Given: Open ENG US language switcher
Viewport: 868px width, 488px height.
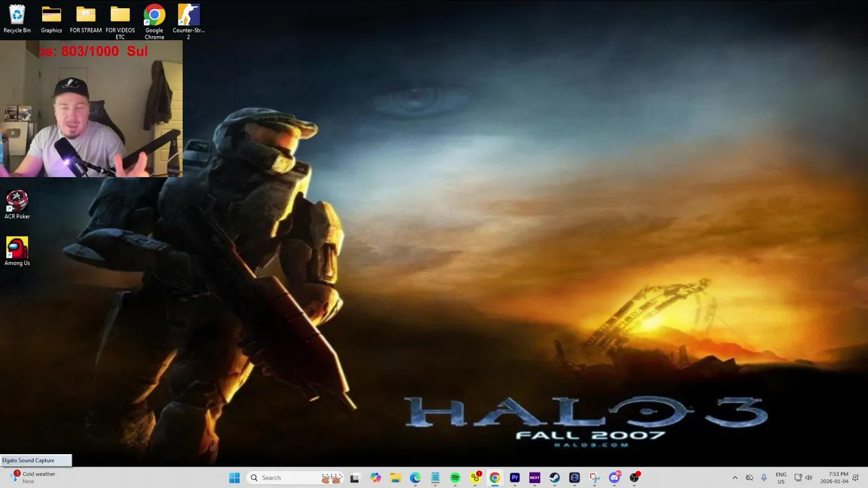Looking at the screenshot, I should tap(781, 478).
